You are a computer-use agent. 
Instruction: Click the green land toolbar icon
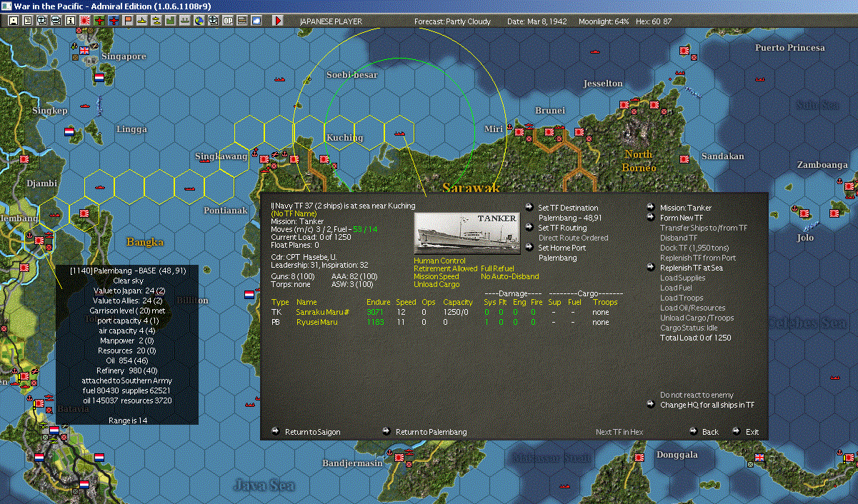pyautogui.click(x=171, y=21)
